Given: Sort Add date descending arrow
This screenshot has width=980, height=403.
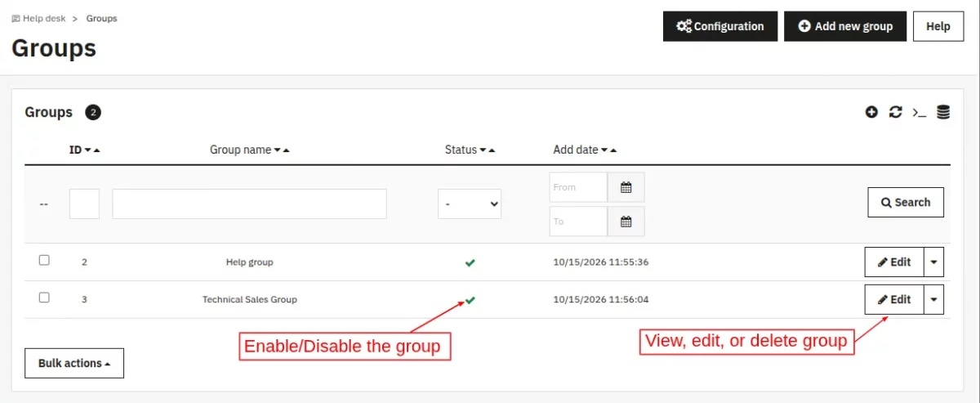Looking at the screenshot, I should tap(604, 150).
